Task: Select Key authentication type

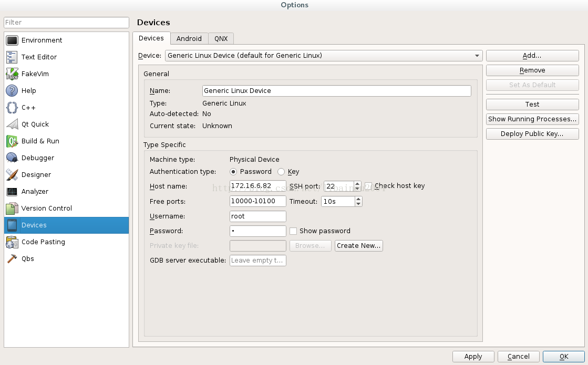Action: tap(281, 171)
